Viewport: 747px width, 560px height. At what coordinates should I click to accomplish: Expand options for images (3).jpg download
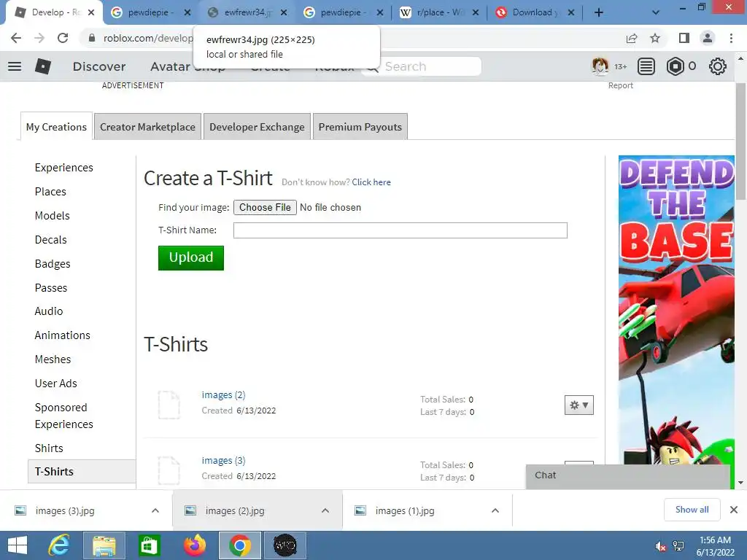tap(155, 510)
